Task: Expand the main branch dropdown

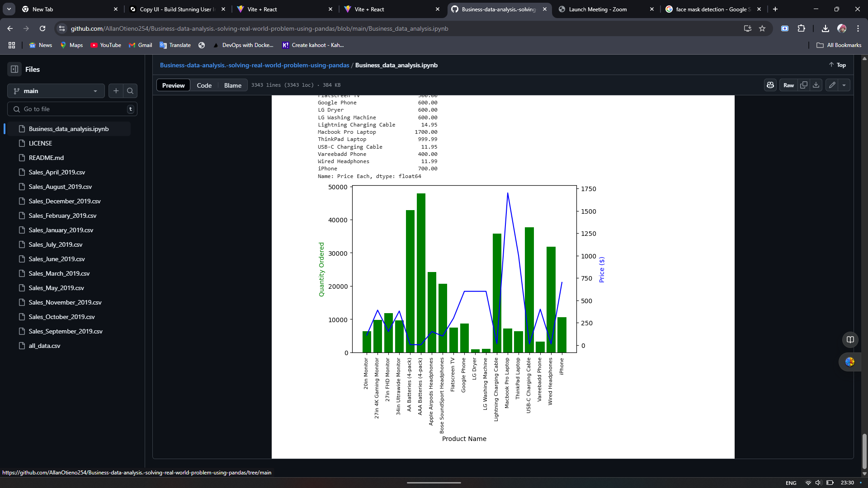Action: 56,91
